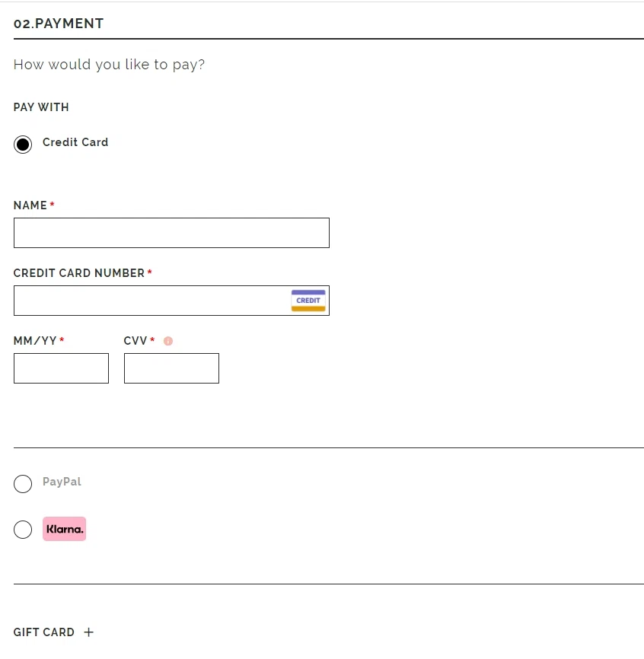This screenshot has height=659, width=644.
Task: Click the MM/YY expiry date field
Action: [x=61, y=368]
